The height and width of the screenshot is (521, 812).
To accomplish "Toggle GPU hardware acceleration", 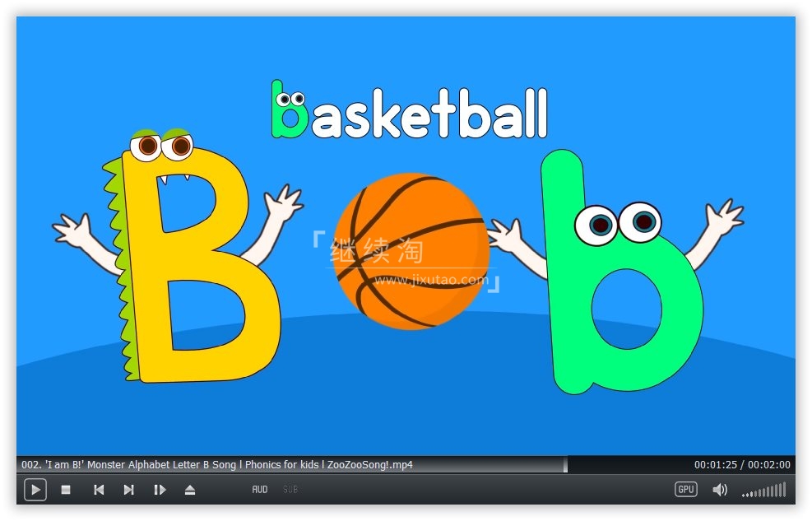I will (x=685, y=490).
